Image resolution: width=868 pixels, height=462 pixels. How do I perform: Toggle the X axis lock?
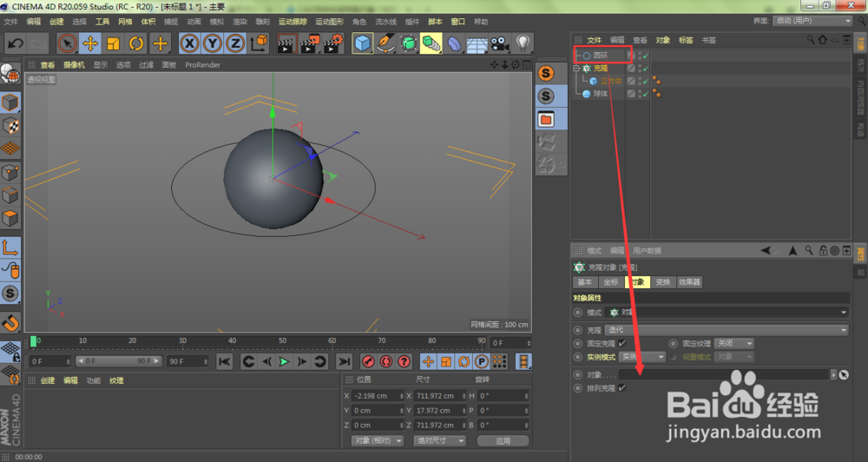pos(189,43)
